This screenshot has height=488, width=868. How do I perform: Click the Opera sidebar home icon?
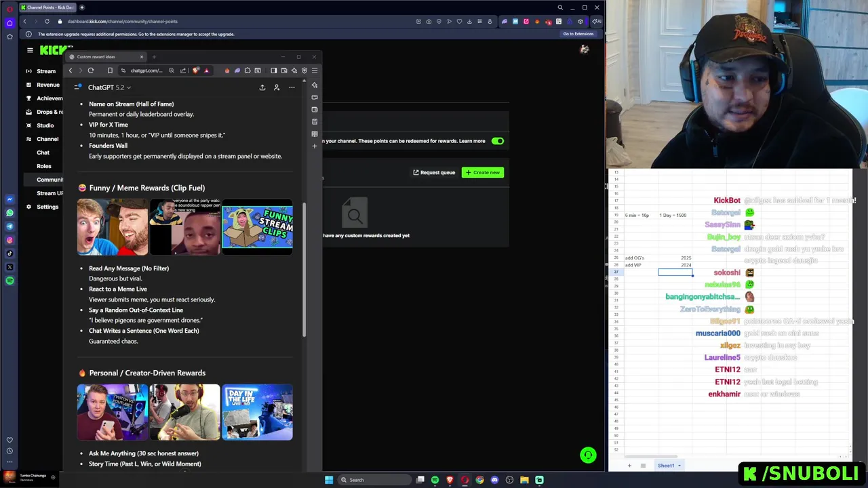[9, 22]
